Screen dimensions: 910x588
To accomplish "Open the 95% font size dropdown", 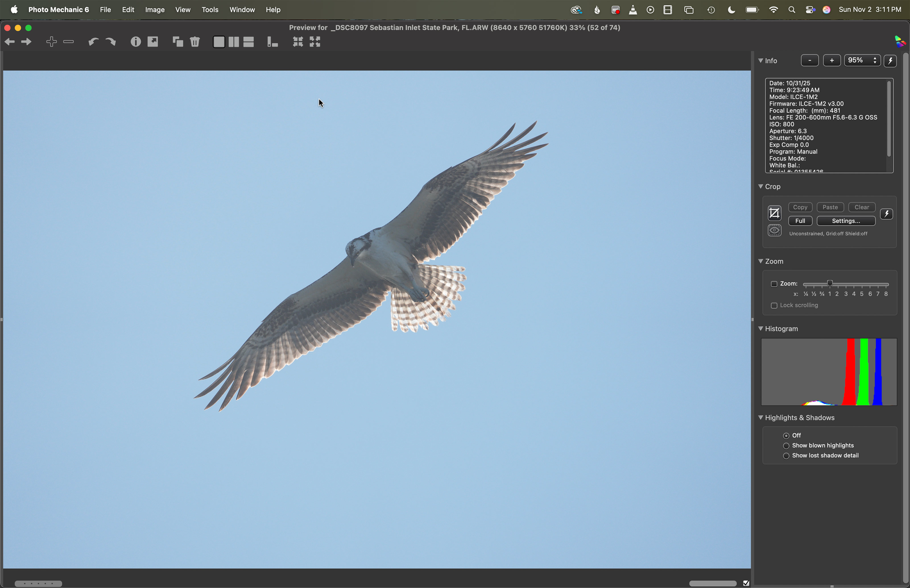I will click(x=862, y=60).
